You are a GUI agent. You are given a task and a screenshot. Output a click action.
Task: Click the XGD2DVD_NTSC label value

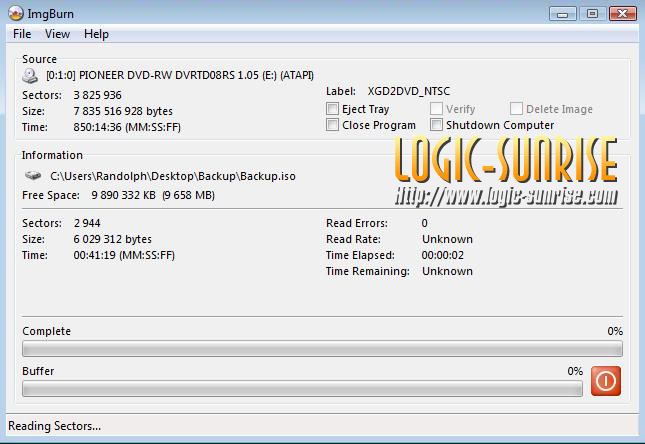click(409, 91)
